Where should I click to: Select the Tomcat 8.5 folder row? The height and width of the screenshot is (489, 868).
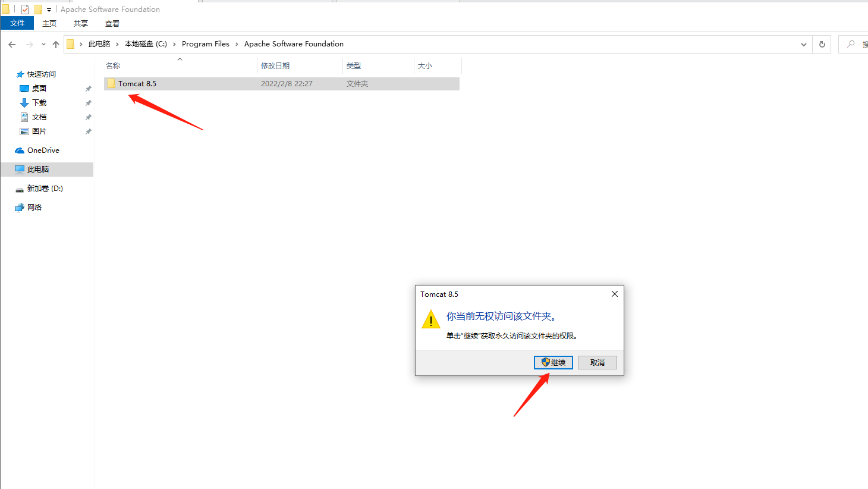click(x=282, y=84)
